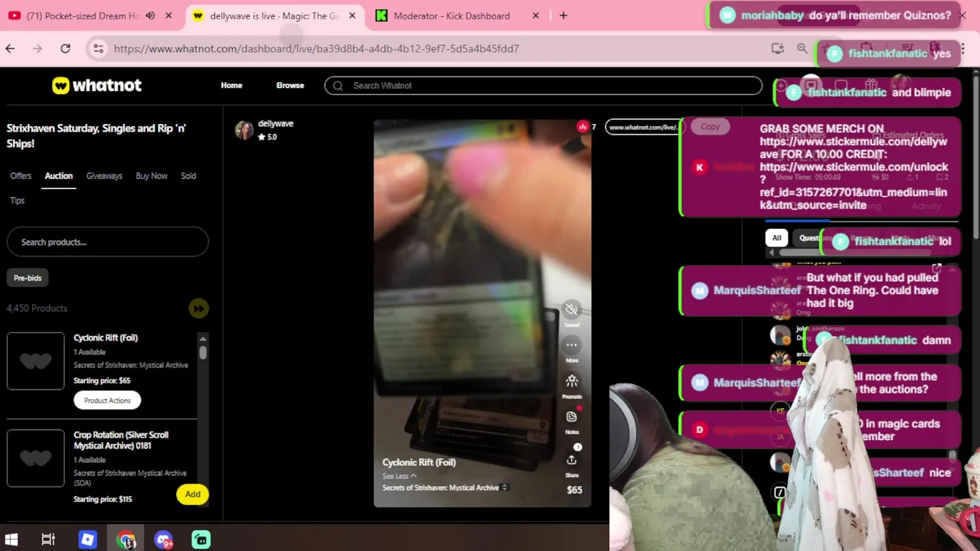Click the browser address bar URL

tap(316, 48)
